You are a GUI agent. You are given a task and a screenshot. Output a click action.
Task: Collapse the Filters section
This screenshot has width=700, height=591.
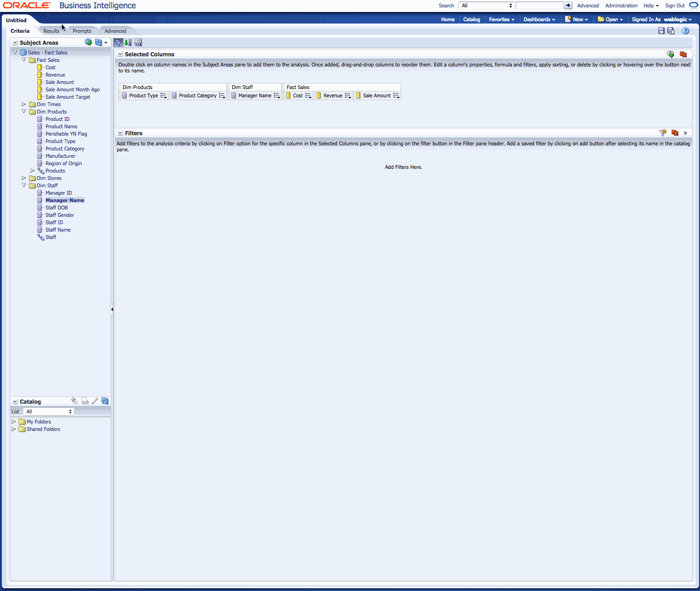click(x=120, y=133)
